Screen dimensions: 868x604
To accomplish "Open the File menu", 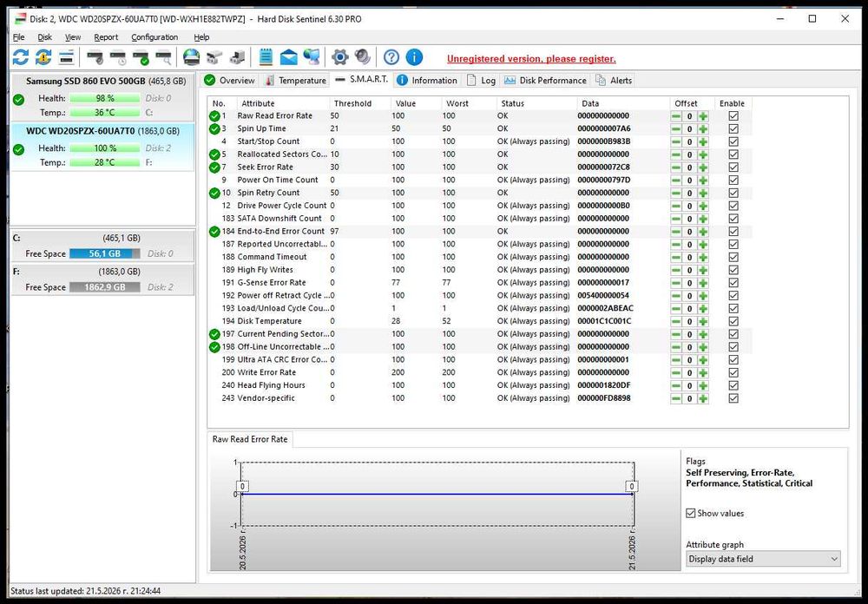I will point(19,37).
